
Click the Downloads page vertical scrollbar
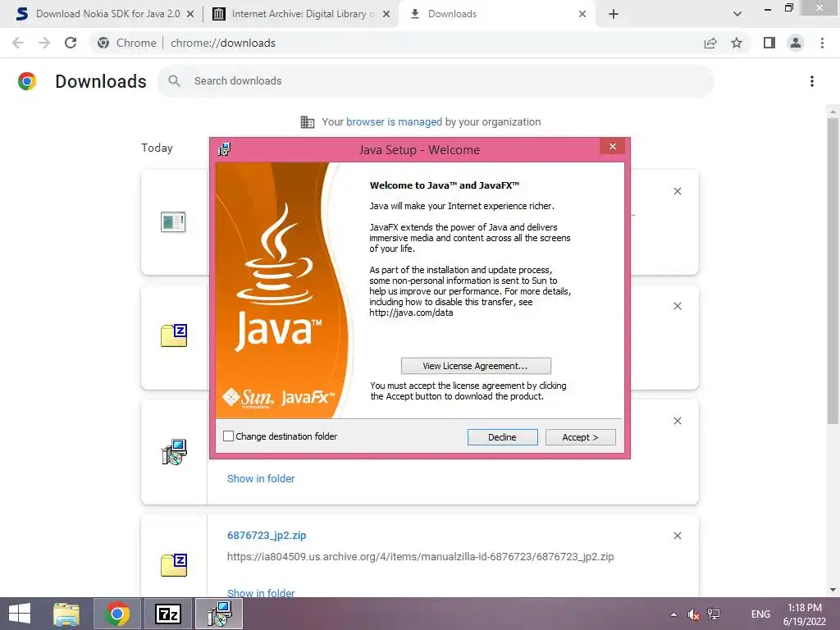[833, 271]
